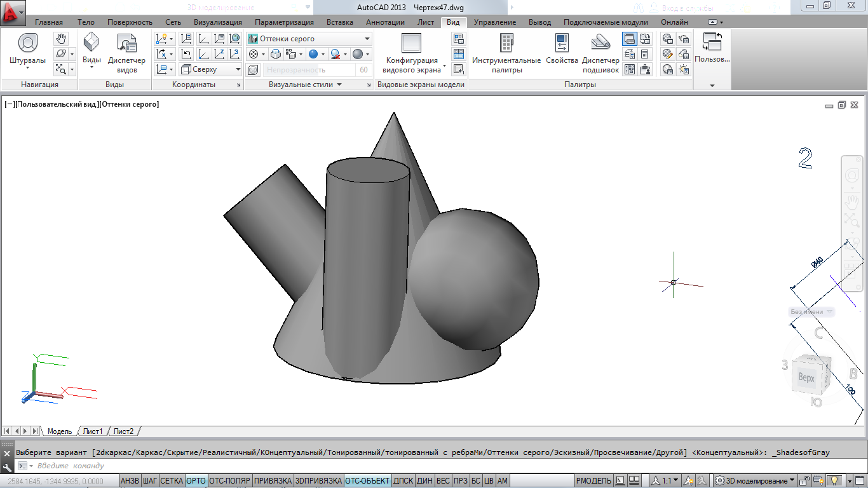Open the Properties (Свойства) palette
Viewport: 868px width, 488px height.
pyautogui.click(x=562, y=43)
